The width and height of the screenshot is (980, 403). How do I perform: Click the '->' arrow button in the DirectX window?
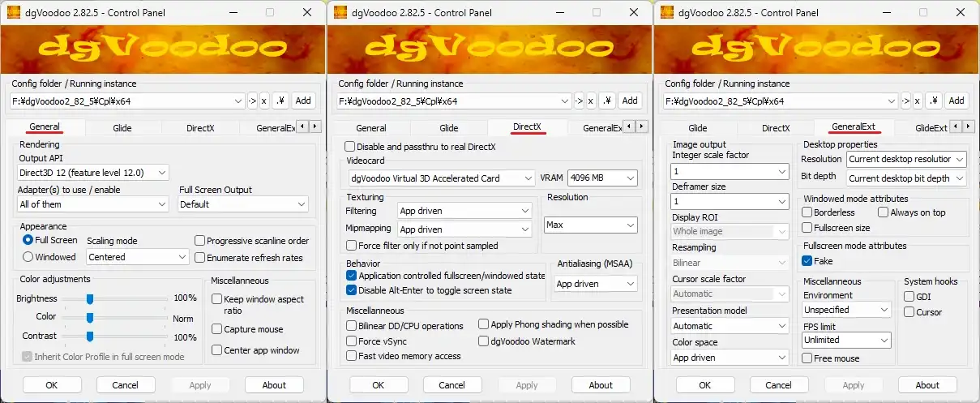pos(579,101)
